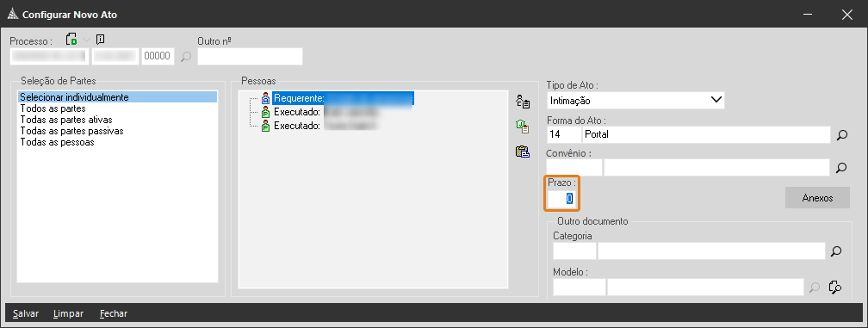Viewport: 868px width, 328px height.
Task: Click the Outro nº input field
Action: [x=250, y=57]
